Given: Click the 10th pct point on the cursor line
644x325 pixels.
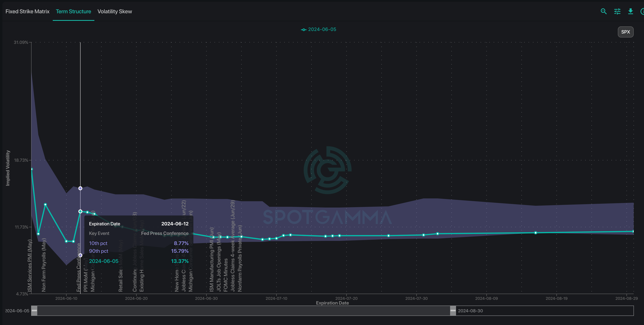Looking at the screenshot, I should tap(80, 255).
